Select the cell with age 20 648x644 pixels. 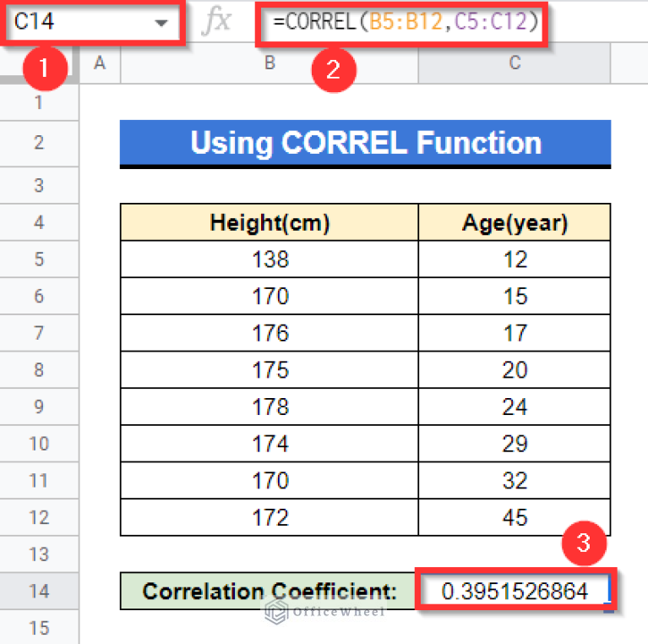coord(515,369)
